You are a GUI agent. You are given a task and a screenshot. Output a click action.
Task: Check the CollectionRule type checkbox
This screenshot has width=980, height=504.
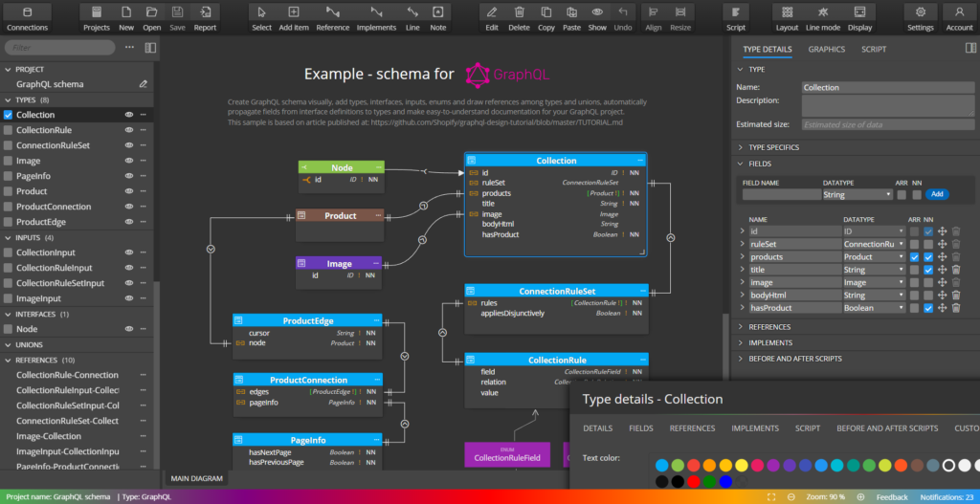pos(8,130)
